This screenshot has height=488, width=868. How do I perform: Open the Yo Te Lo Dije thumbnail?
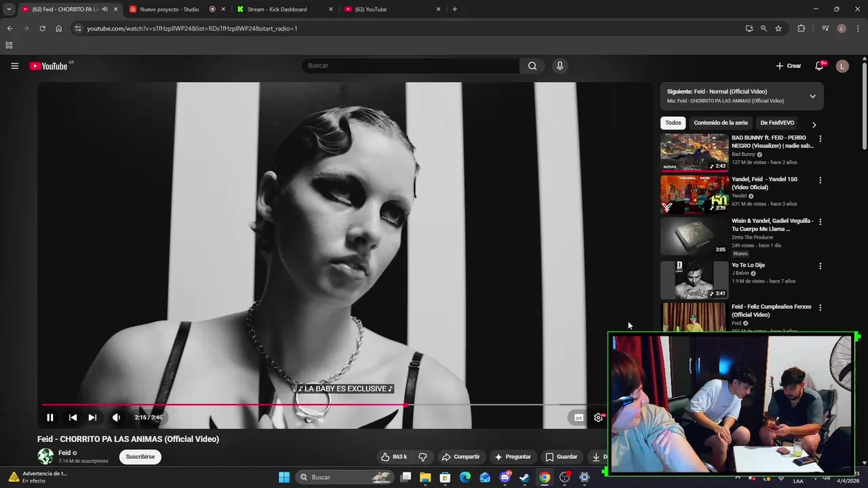(694, 280)
